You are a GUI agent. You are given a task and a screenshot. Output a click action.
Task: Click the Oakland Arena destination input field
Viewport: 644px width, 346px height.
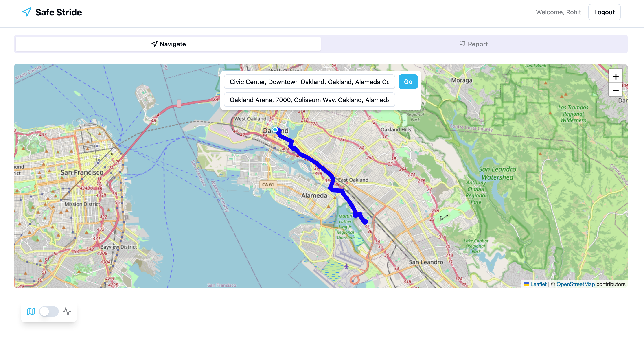pyautogui.click(x=309, y=100)
